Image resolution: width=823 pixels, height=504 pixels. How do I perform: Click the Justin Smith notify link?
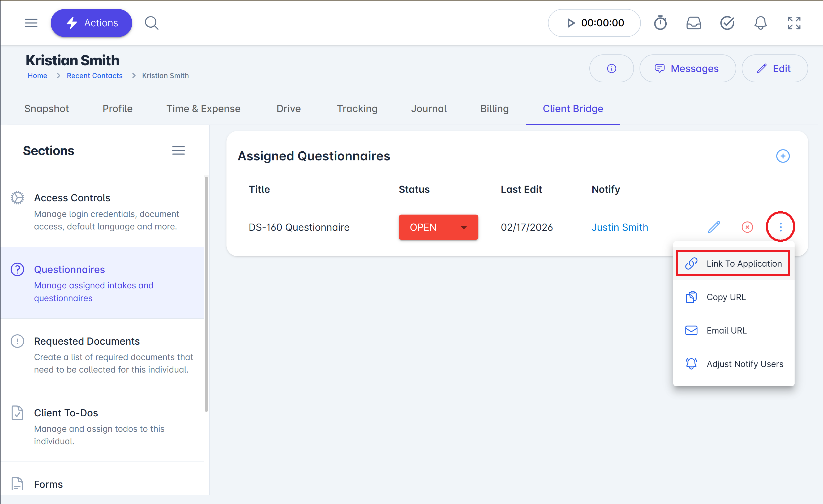(620, 227)
